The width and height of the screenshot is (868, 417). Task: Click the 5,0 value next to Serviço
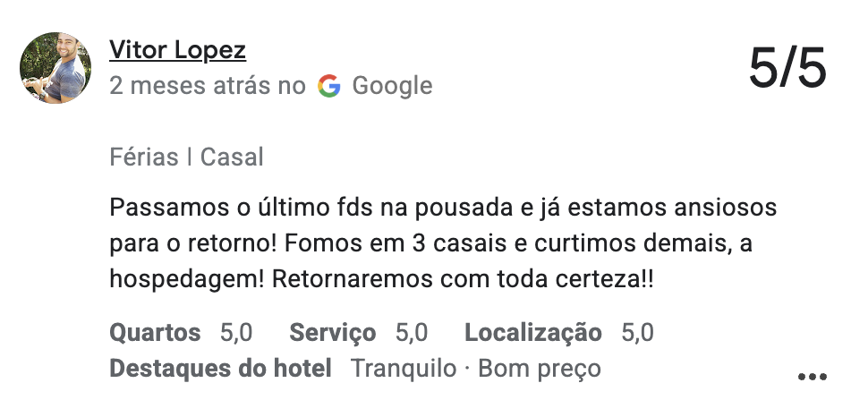click(412, 334)
